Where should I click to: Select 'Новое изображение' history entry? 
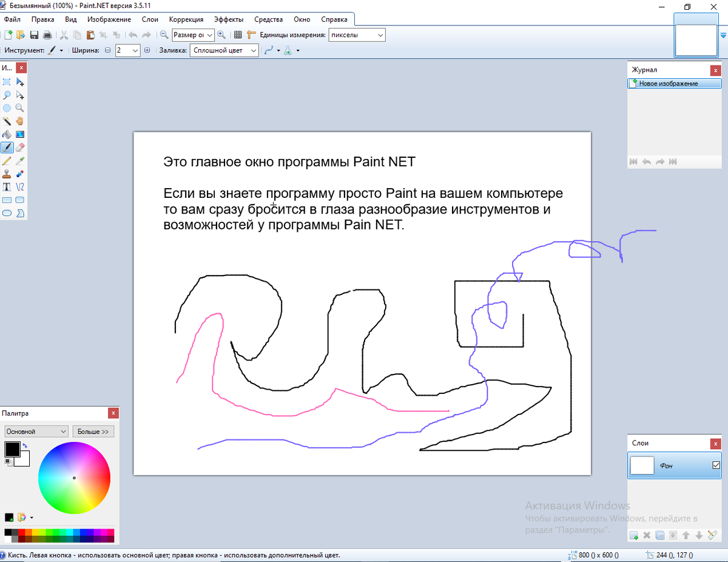pyautogui.click(x=675, y=84)
